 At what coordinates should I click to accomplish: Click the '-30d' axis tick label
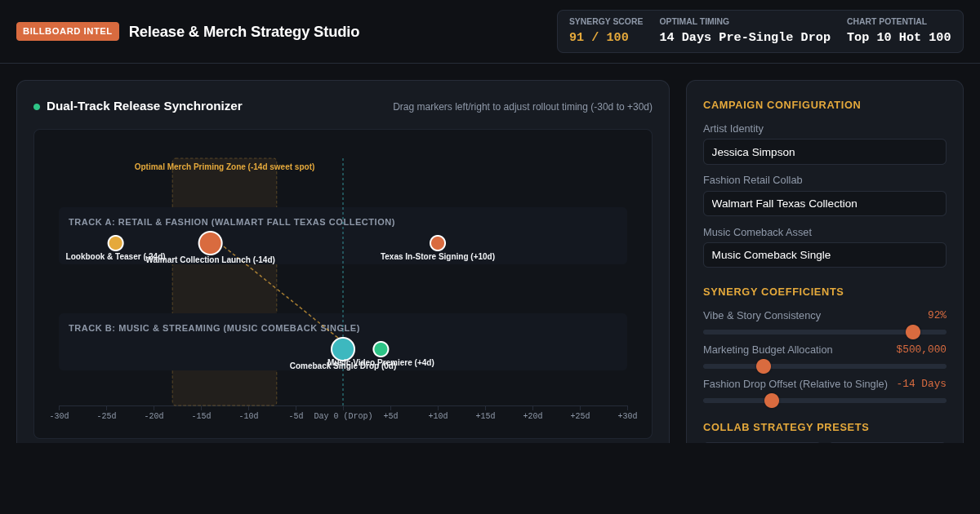[59, 416]
